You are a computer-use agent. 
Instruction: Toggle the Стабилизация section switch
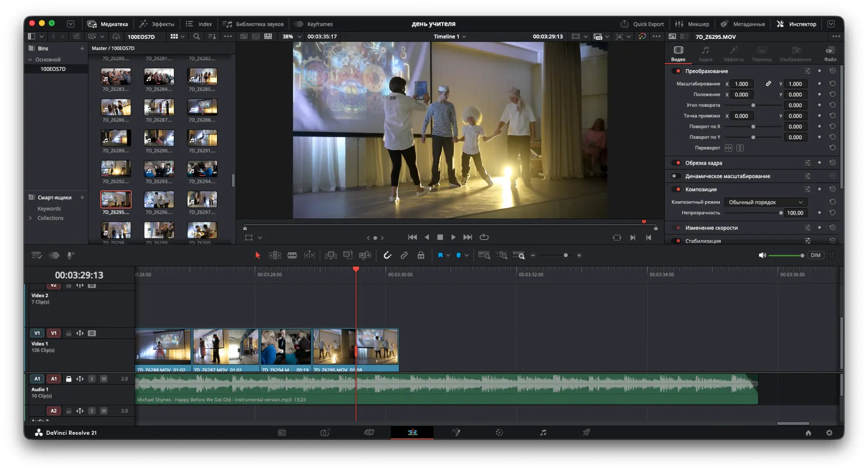(x=677, y=241)
